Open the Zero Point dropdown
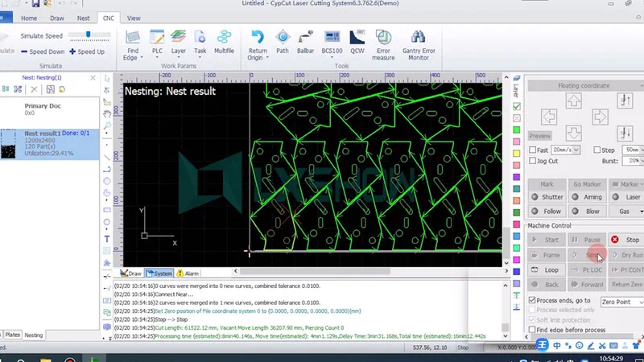The width and height of the screenshot is (644, 362). pyautogui.click(x=621, y=302)
